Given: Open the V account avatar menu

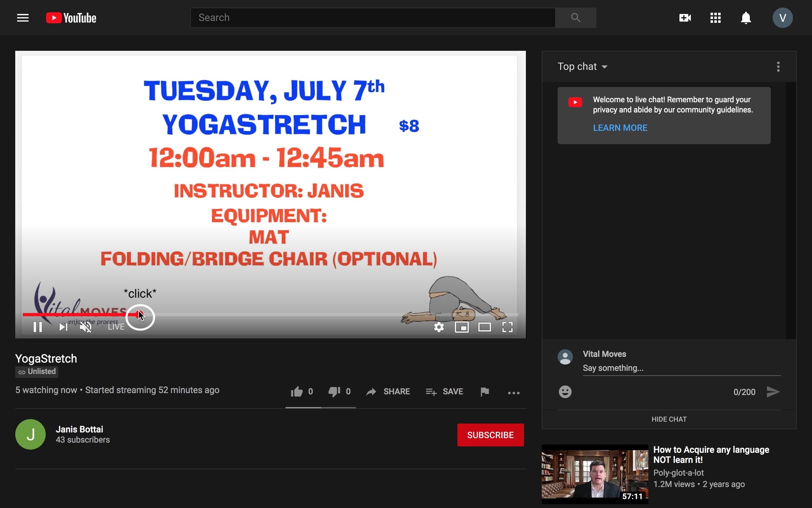Looking at the screenshot, I should [782, 18].
